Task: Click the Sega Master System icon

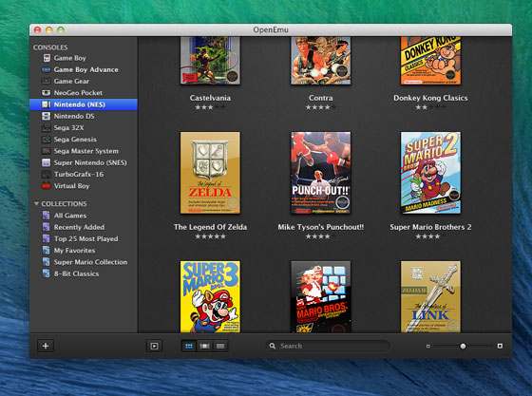Action: tap(47, 151)
